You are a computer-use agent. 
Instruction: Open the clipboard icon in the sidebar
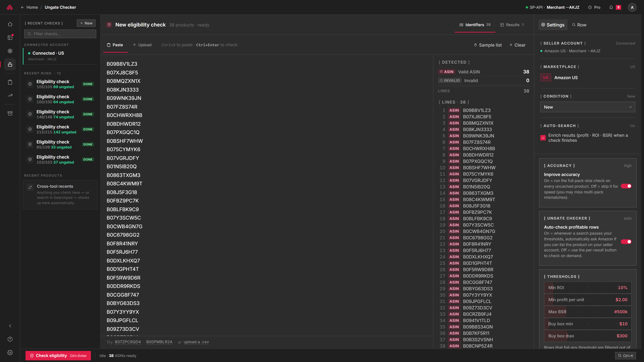[x=10, y=82]
